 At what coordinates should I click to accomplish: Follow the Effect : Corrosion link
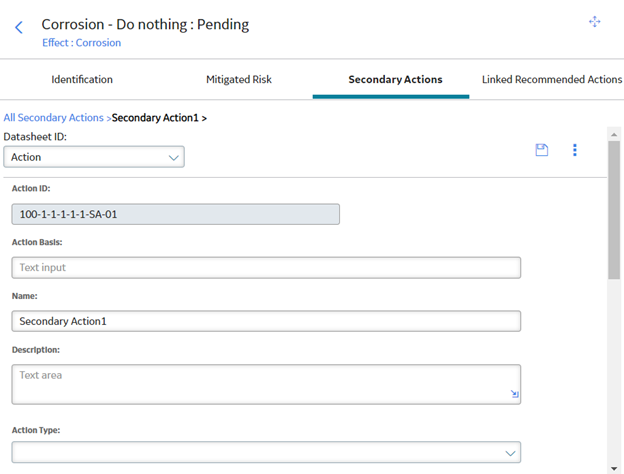(x=82, y=43)
